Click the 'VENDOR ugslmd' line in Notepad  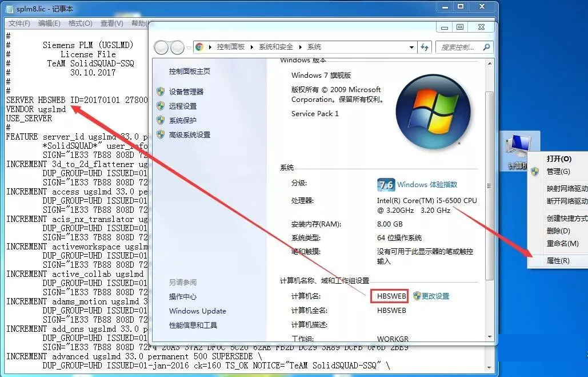(36, 109)
